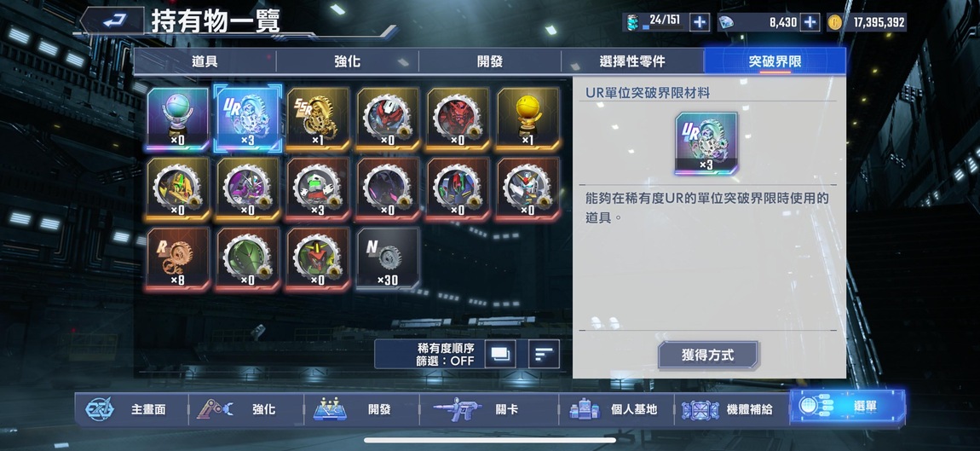Select the gold Haro trophy item x1
Image resolution: width=980 pixels, height=451 pixels.
click(x=528, y=119)
